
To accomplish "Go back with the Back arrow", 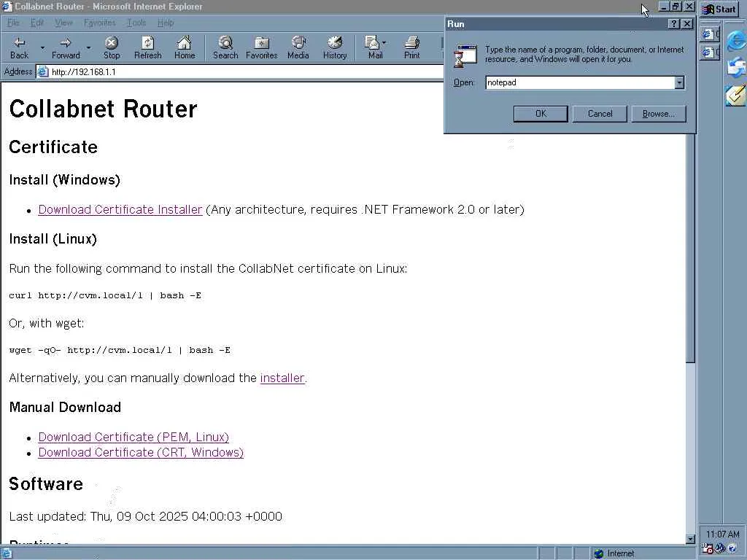I will [19, 47].
